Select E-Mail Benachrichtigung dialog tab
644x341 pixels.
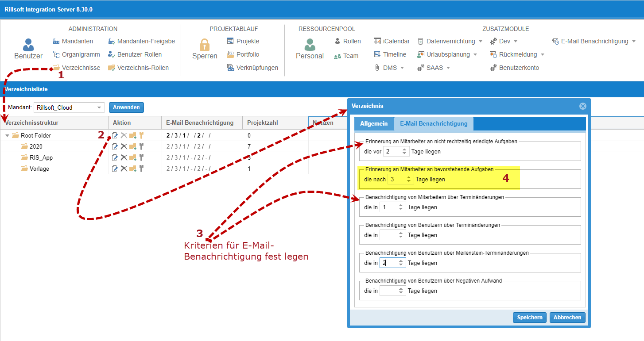point(434,123)
